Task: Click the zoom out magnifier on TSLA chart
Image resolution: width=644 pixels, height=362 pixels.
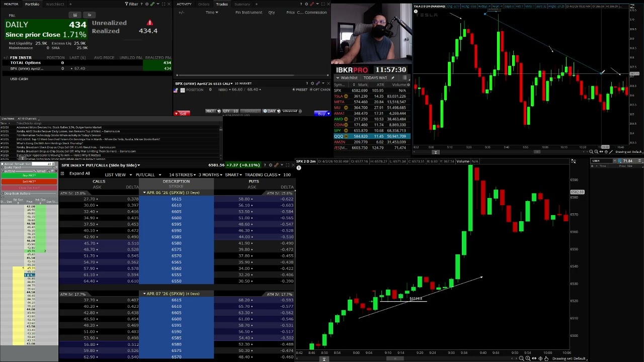Action: 591,152
